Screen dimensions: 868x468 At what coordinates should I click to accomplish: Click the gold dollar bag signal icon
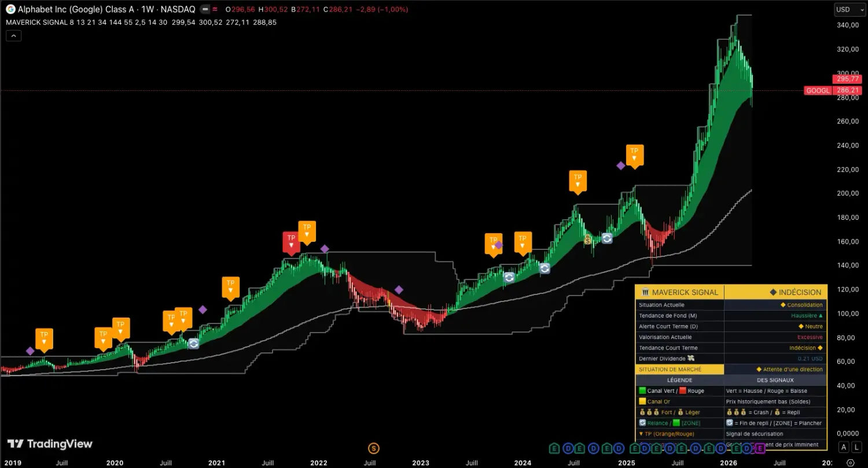[587, 240]
